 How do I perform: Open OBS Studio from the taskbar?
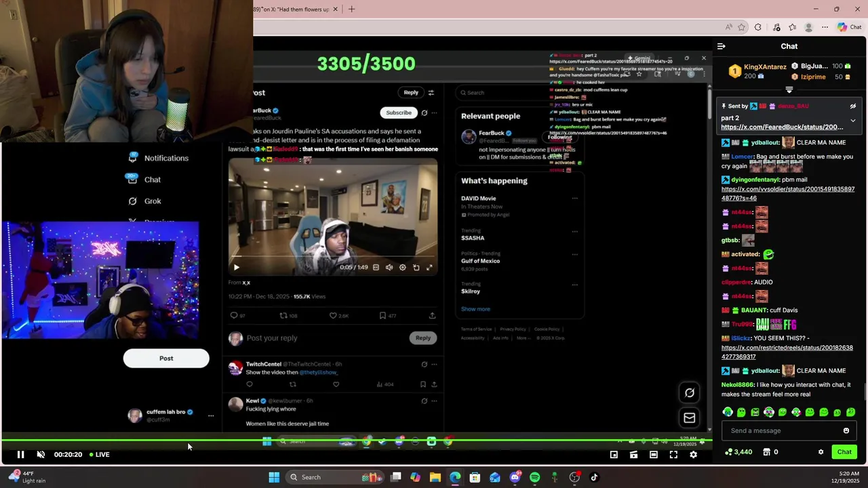click(574, 477)
